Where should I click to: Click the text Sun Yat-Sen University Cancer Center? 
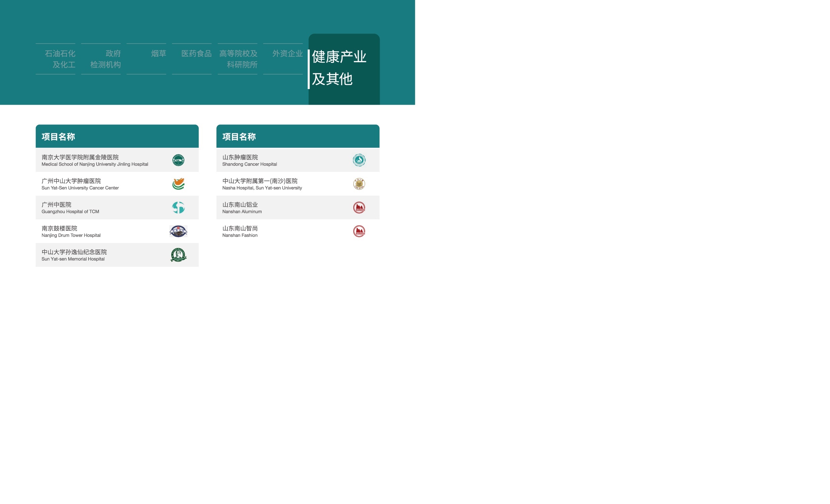tap(80, 188)
